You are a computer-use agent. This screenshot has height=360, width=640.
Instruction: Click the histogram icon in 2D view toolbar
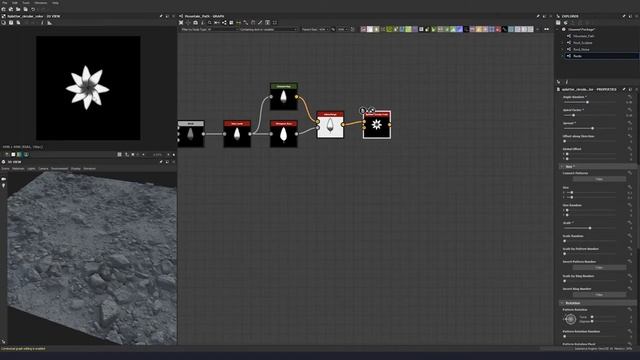click(x=49, y=23)
